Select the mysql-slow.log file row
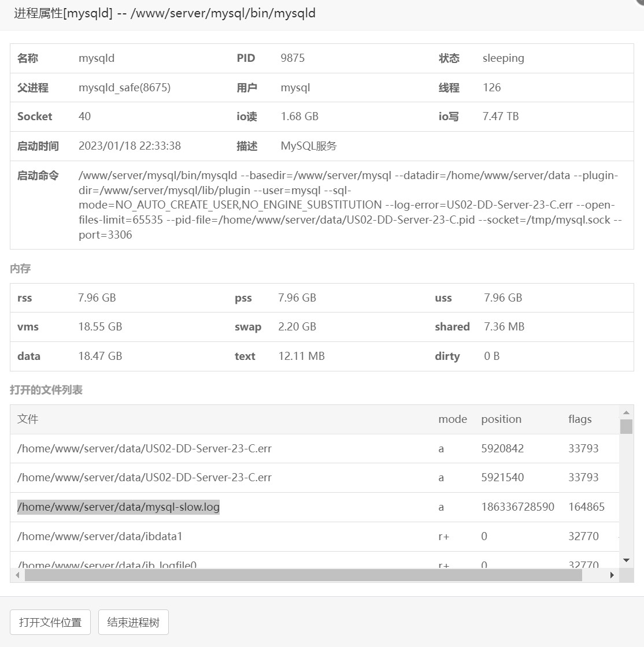This screenshot has width=644, height=647. (x=314, y=507)
